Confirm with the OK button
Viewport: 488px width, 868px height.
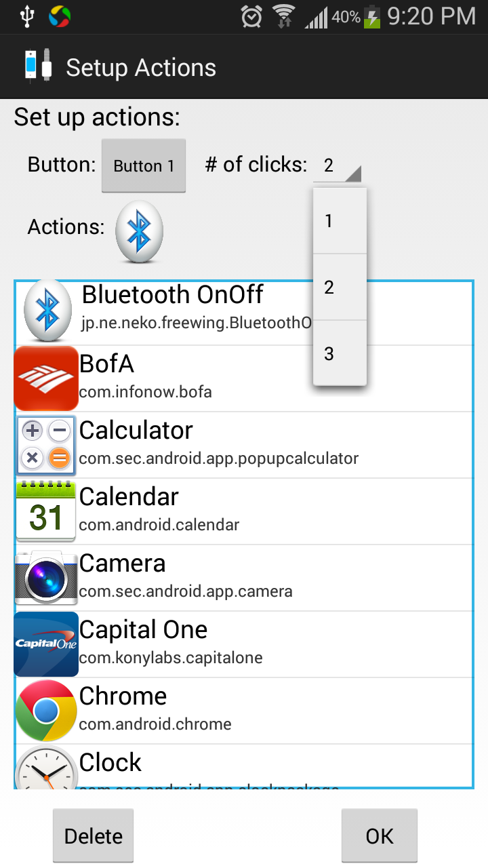click(x=380, y=836)
